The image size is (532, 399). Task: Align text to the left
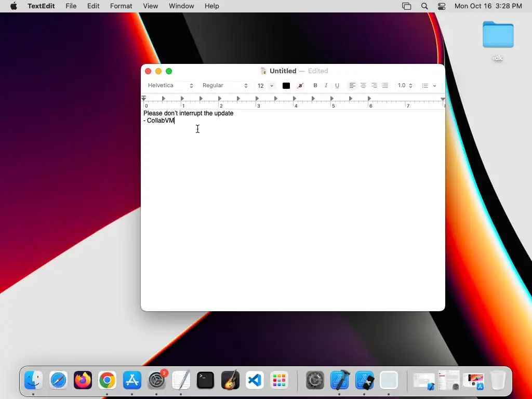[353, 86]
